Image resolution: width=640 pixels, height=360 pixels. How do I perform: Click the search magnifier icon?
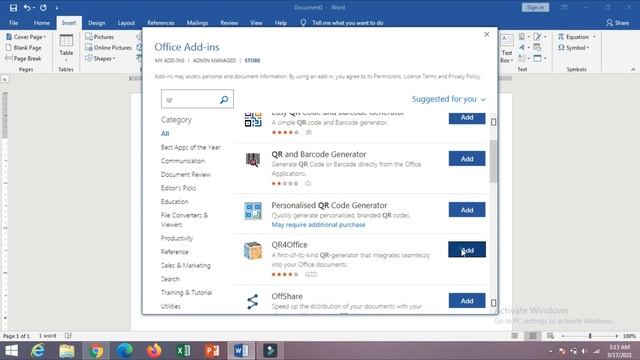pyautogui.click(x=224, y=99)
